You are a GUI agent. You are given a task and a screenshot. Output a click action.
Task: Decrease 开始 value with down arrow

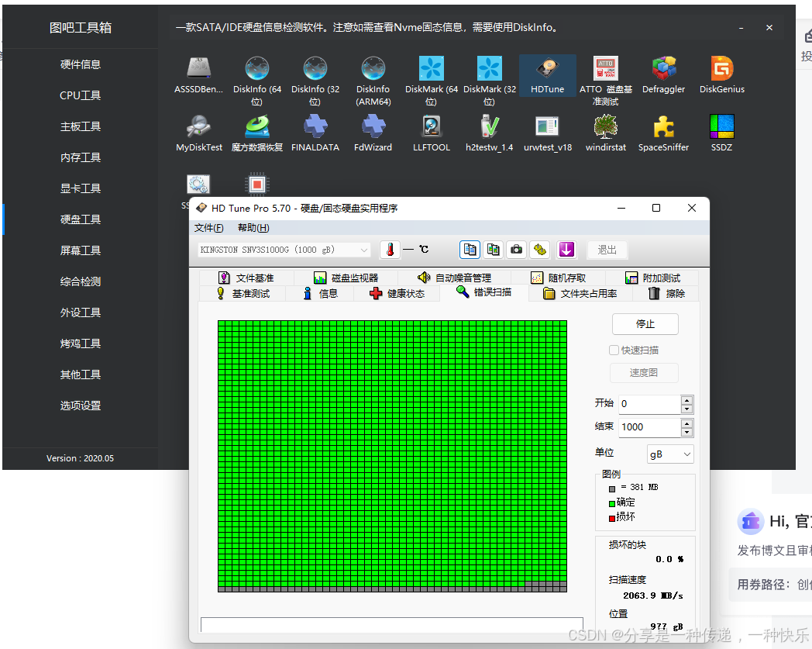click(x=686, y=409)
